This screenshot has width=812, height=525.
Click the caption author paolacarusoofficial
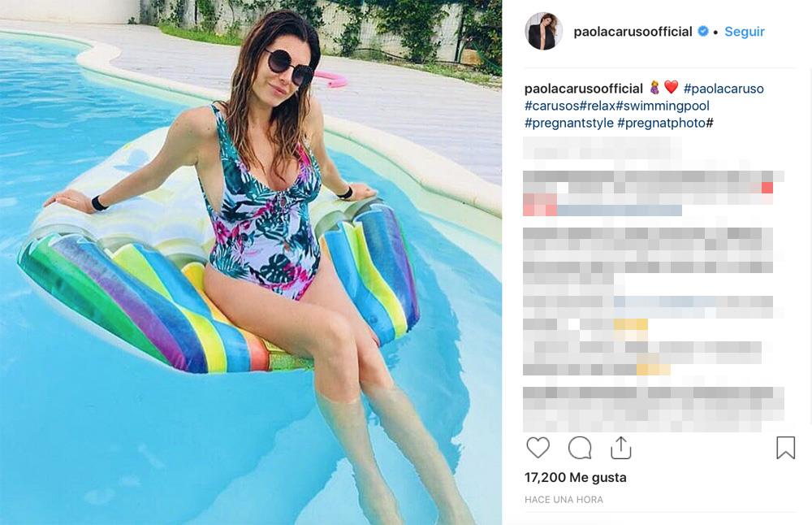[584, 89]
